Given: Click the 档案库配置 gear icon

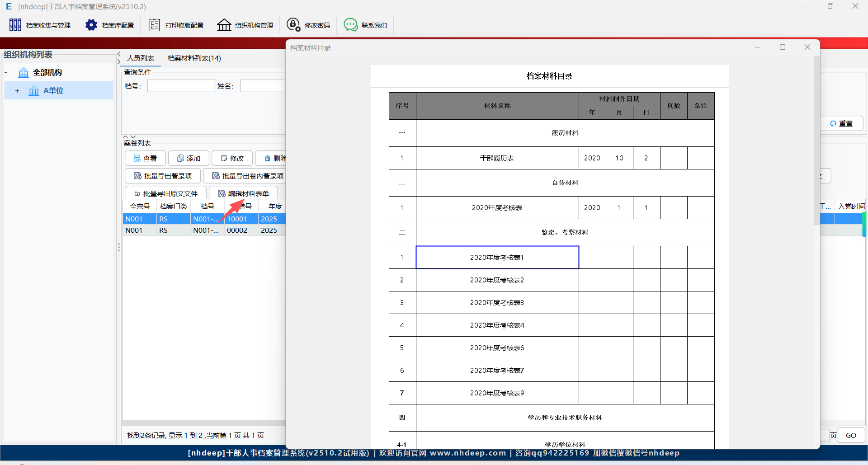Looking at the screenshot, I should (91, 25).
